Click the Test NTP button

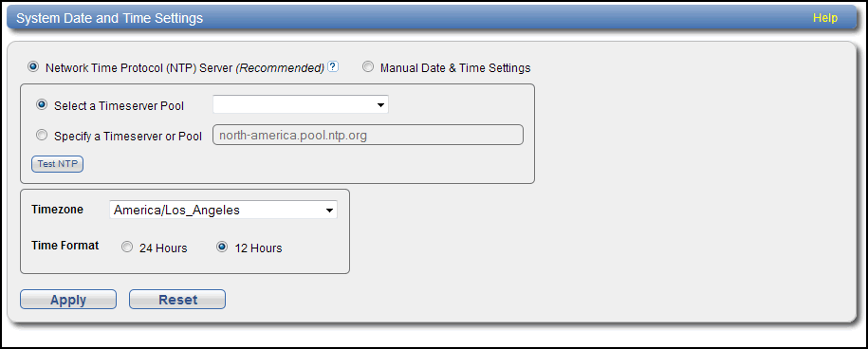coord(57,164)
